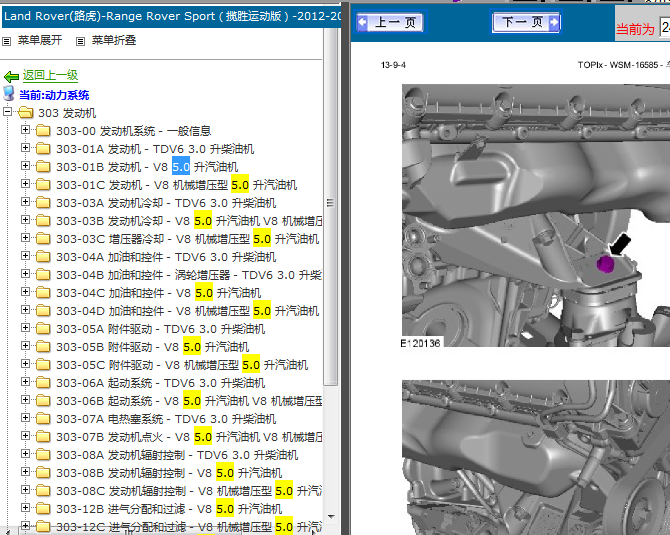Click folder icon of 303-05A 附件驱动
Viewport: 670px width, 535px height.
(x=43, y=328)
